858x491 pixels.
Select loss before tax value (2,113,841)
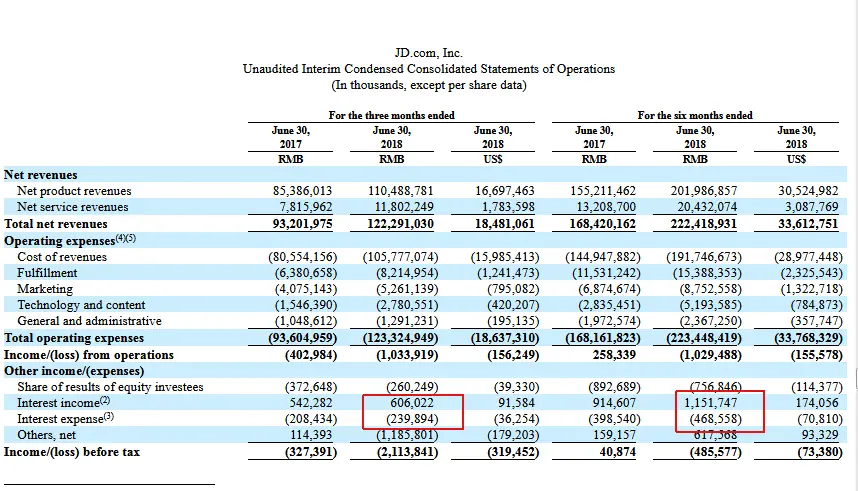click(x=407, y=452)
